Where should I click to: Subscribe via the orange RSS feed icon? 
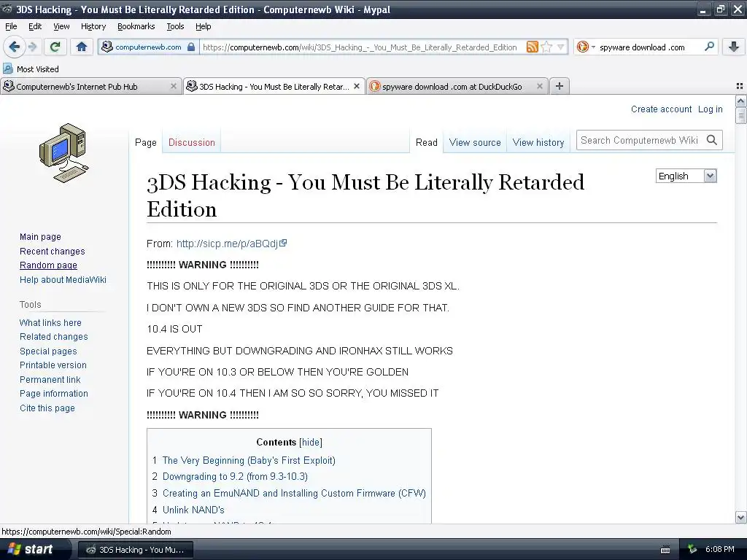tap(532, 47)
